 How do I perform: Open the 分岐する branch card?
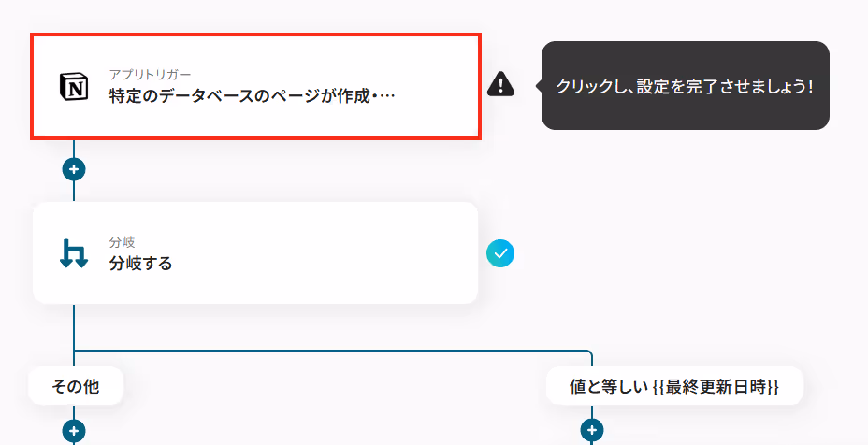tap(255, 253)
